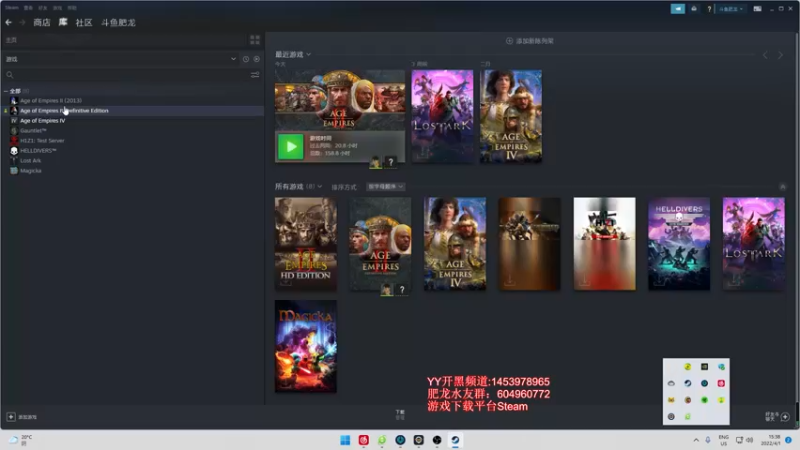Switch to Big Picture mode icon

click(x=757, y=9)
